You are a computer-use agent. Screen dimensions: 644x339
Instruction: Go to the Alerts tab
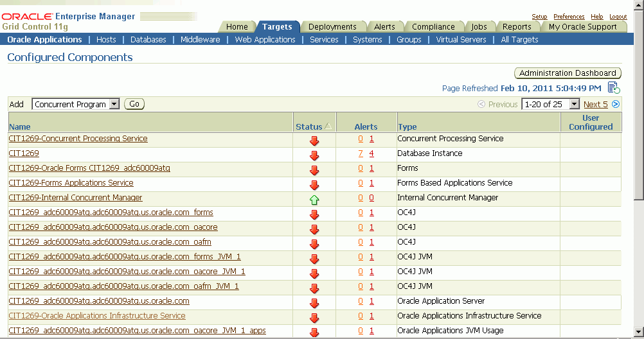click(x=384, y=27)
